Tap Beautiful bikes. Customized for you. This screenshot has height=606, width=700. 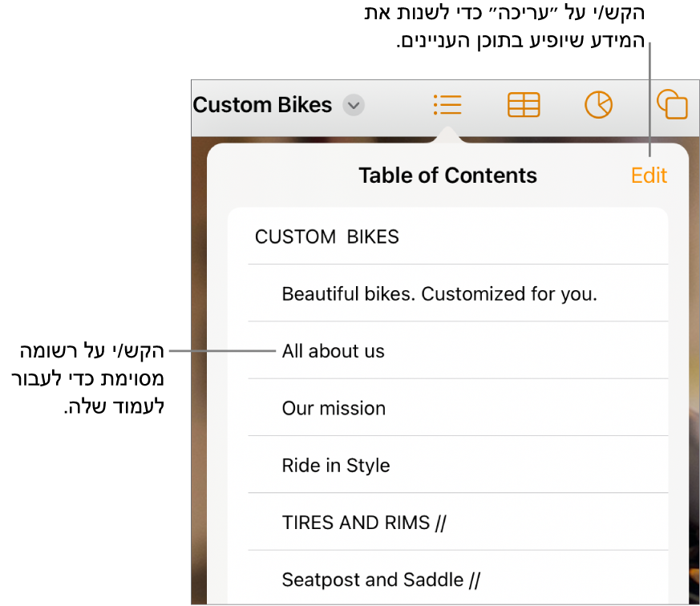click(x=439, y=293)
